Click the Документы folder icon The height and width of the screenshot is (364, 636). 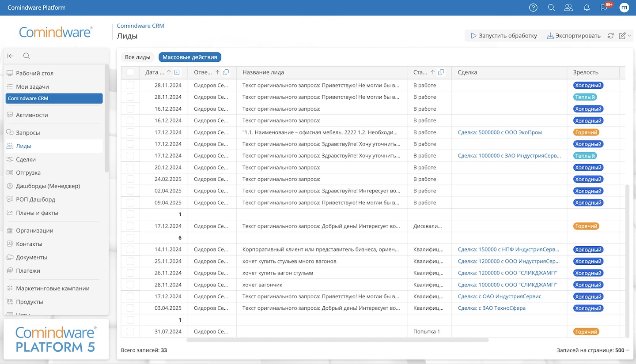[10, 257]
